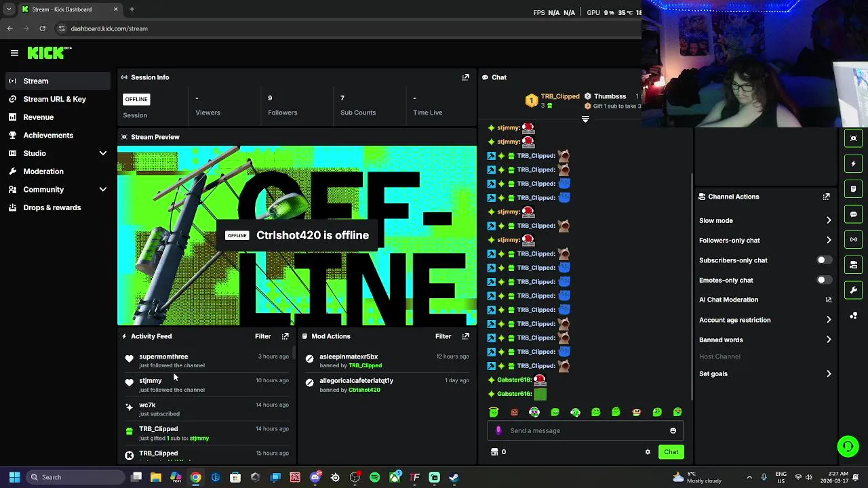The width and height of the screenshot is (868, 488).
Task: Open Achievements page in sidebar
Action: click(x=57, y=135)
